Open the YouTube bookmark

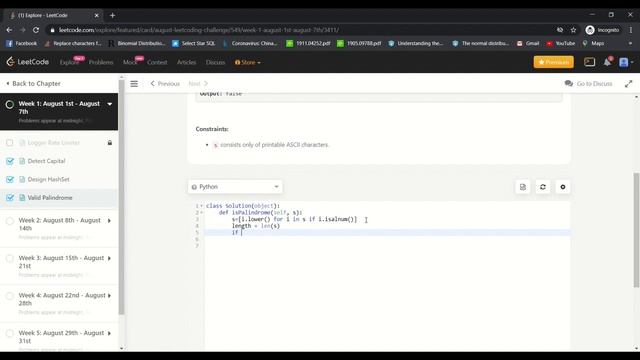tap(560, 43)
